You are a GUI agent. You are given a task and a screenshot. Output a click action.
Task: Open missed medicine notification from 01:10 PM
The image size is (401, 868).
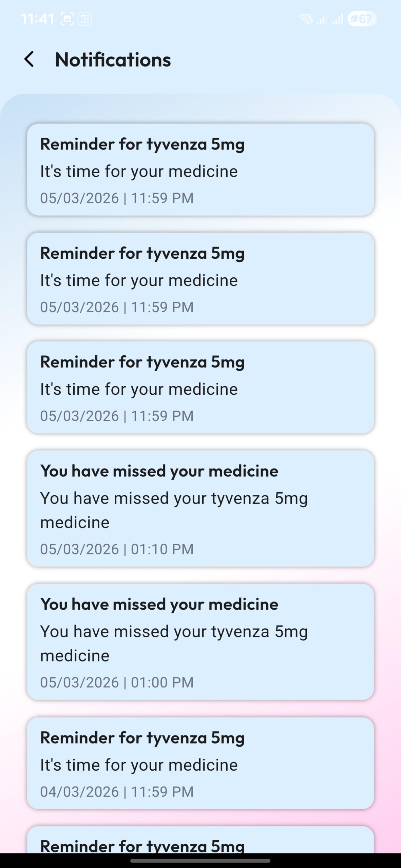coord(200,509)
